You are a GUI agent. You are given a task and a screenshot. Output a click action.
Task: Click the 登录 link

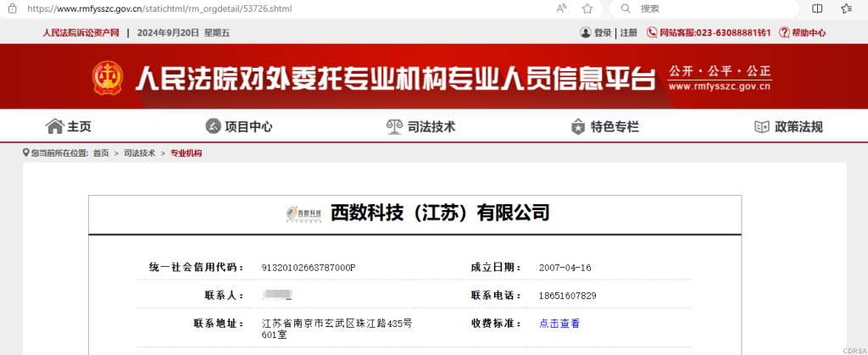pyautogui.click(x=603, y=33)
